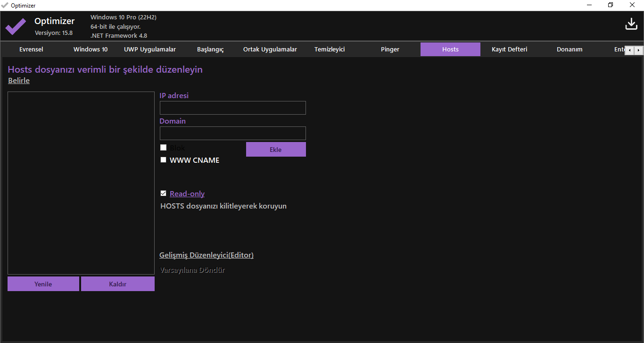Click the Windows 10 Pro (22H2) text

tap(124, 17)
